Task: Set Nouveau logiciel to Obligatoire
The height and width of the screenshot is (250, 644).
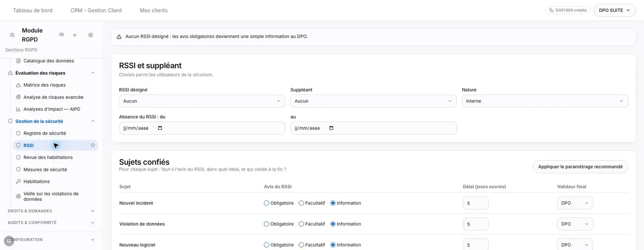Action: tap(266, 245)
